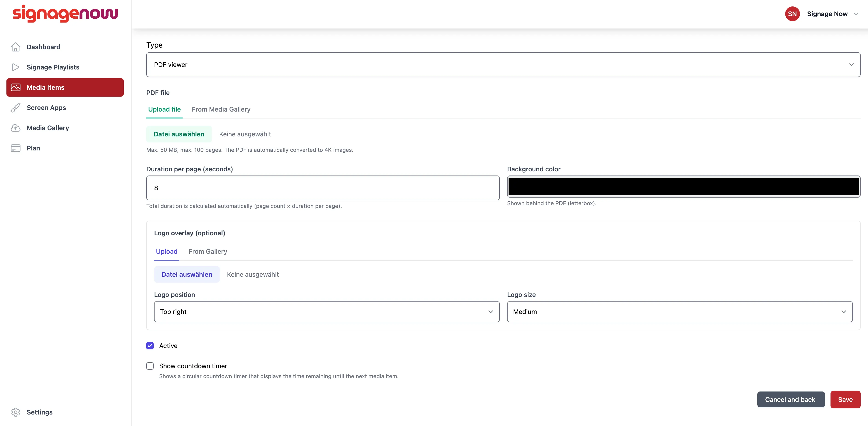Image resolution: width=868 pixels, height=426 pixels.
Task: Expand the Signage Now account menu chevron
Action: click(x=856, y=14)
